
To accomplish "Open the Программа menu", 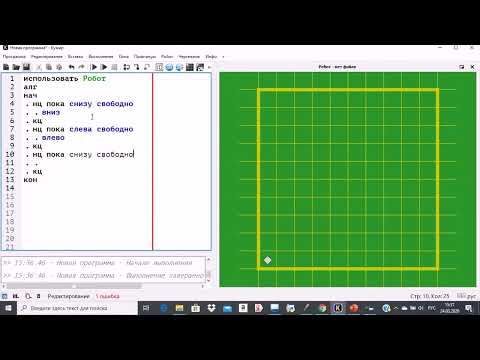I will coord(14,57).
